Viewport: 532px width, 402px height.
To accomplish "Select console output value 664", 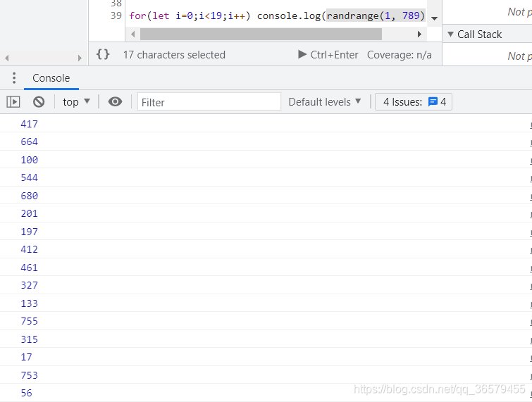I will [x=29, y=142].
